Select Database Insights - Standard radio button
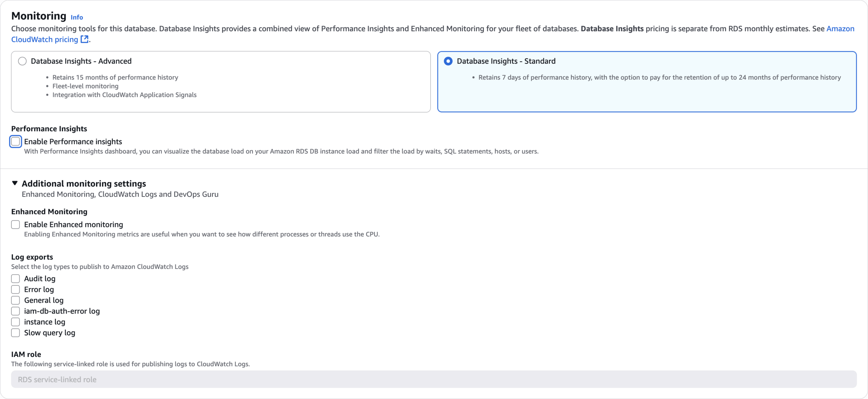The image size is (868, 399). click(448, 61)
